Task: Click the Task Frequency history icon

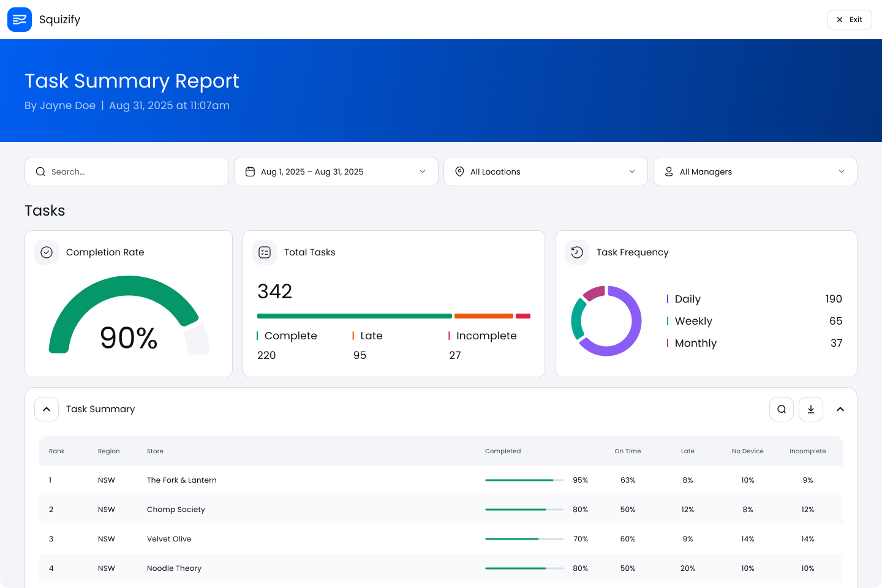Action: coord(577,252)
